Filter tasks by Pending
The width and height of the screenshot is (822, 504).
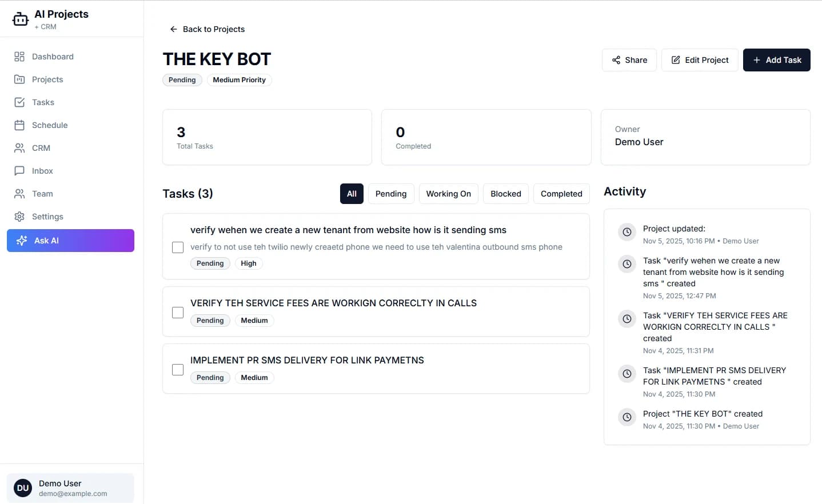(x=391, y=193)
